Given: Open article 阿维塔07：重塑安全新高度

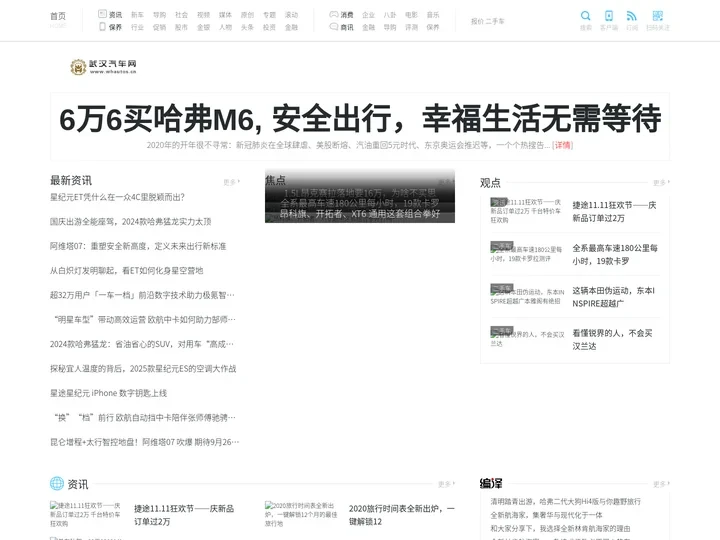Looking at the screenshot, I should pos(138,246).
